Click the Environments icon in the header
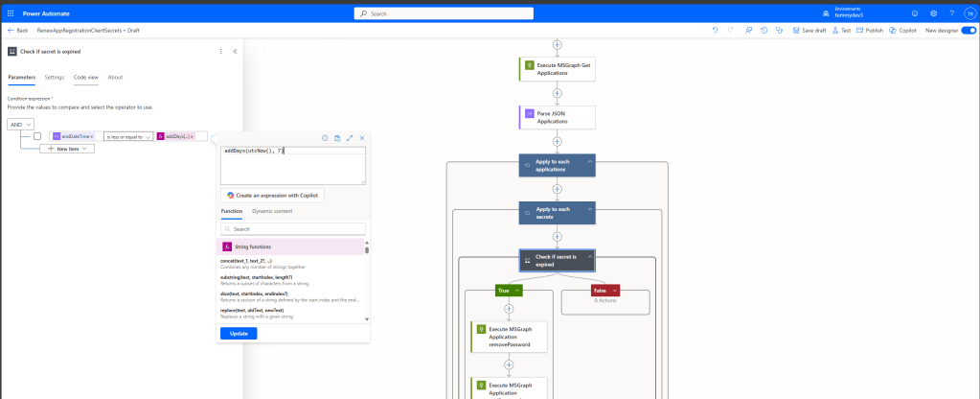 [x=827, y=13]
